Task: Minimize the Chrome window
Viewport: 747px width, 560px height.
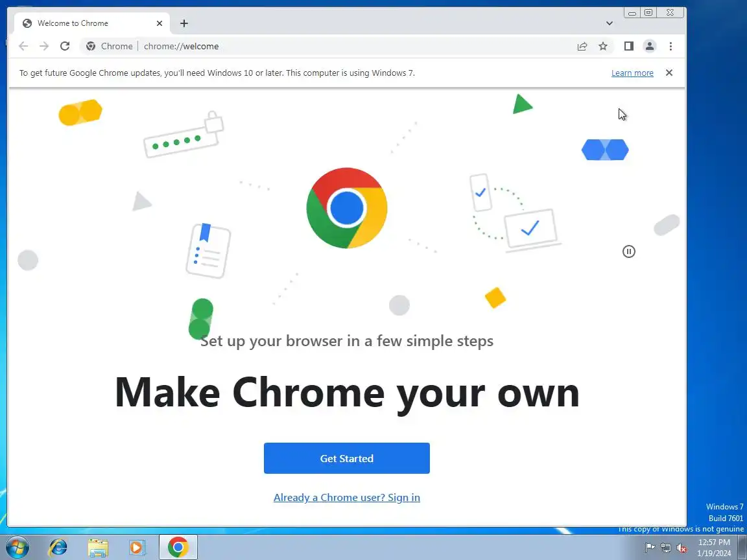Action: [x=632, y=13]
